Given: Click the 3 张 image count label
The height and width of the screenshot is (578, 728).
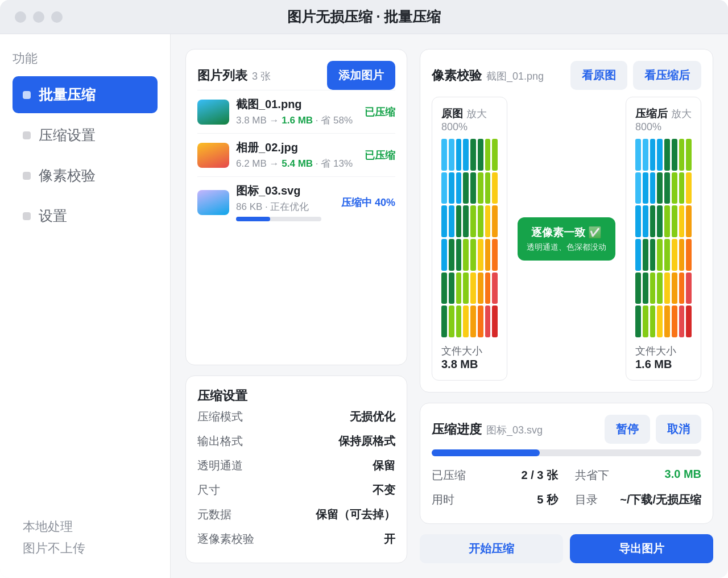Looking at the screenshot, I should click(262, 76).
